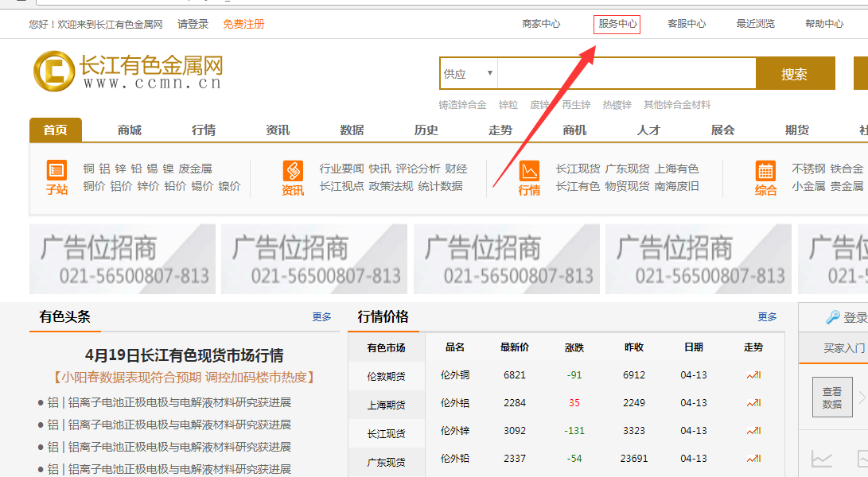Open the 供应 search type dropdown
868x477 pixels.
(469, 74)
